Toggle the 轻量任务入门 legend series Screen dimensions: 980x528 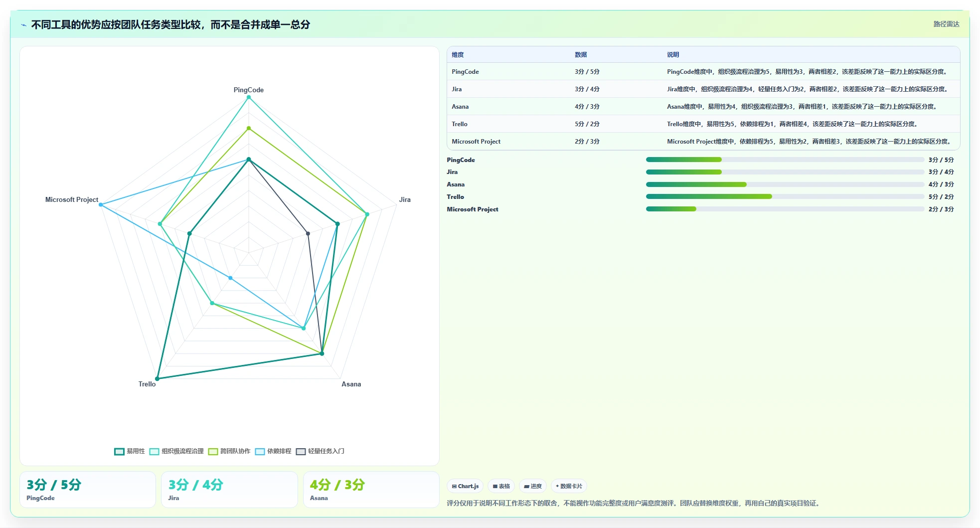click(320, 451)
